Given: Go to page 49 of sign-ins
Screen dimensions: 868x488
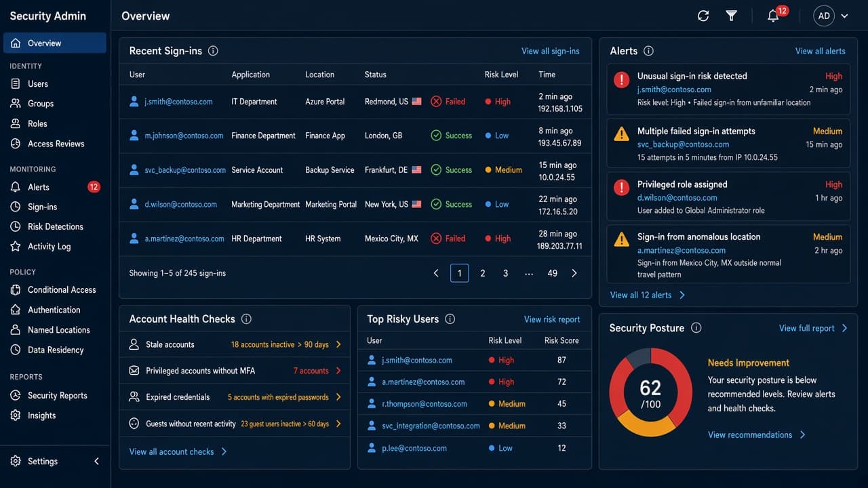Looking at the screenshot, I should [x=552, y=273].
